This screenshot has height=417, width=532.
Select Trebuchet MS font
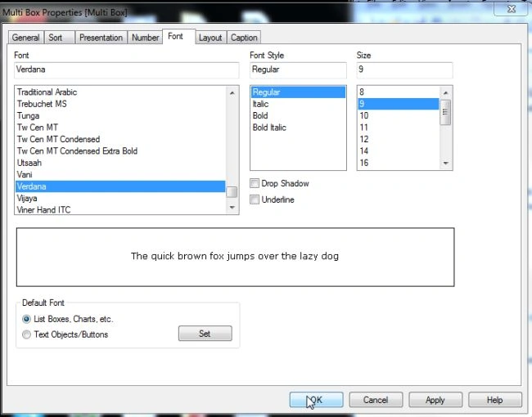[120, 104]
